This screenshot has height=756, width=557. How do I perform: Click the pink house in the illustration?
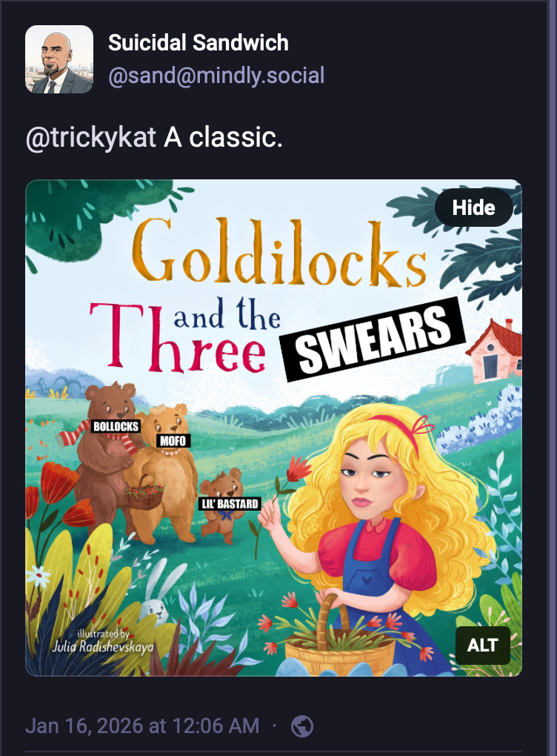(496, 351)
